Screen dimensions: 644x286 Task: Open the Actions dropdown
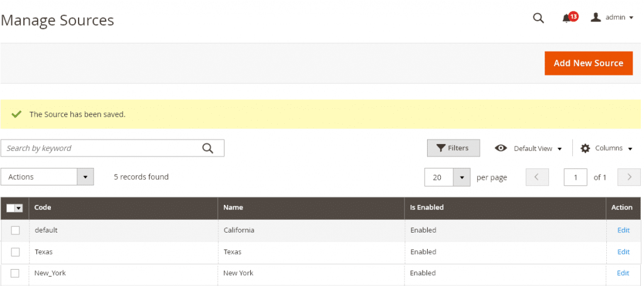tap(47, 177)
